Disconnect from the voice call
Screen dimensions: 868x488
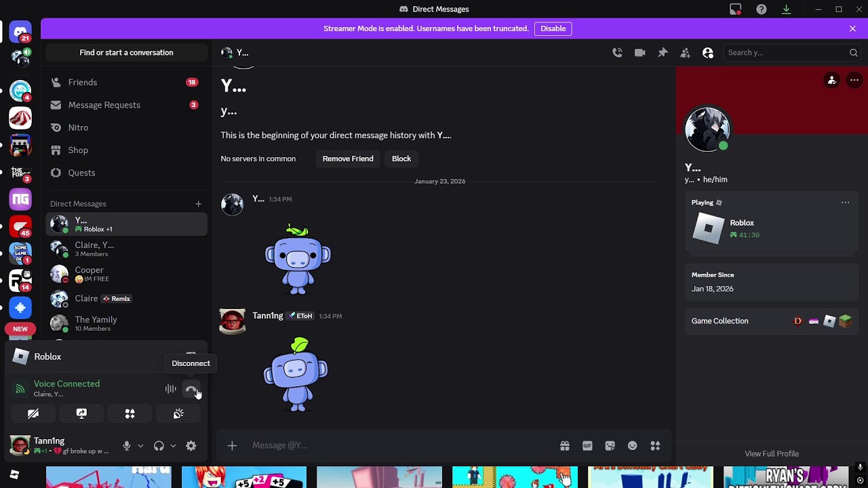pos(191,389)
